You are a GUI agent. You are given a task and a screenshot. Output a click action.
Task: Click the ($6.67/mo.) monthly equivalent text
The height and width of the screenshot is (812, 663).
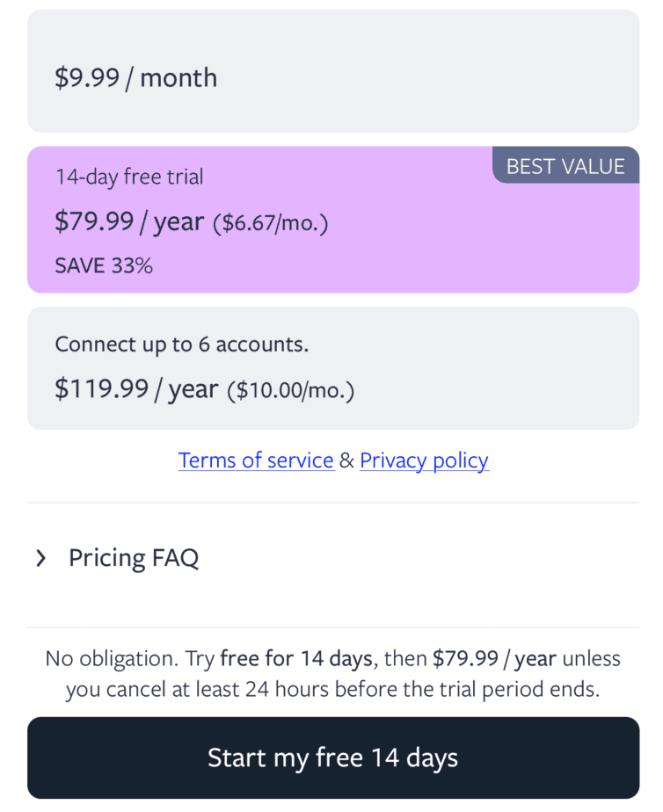point(271,223)
